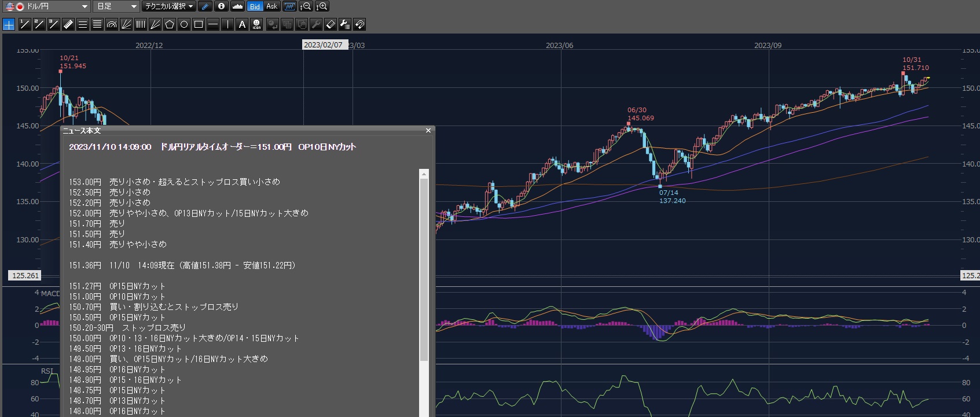The image size is (980, 417).
Task: Insert a smiley icon stamp
Action: tap(256, 24)
